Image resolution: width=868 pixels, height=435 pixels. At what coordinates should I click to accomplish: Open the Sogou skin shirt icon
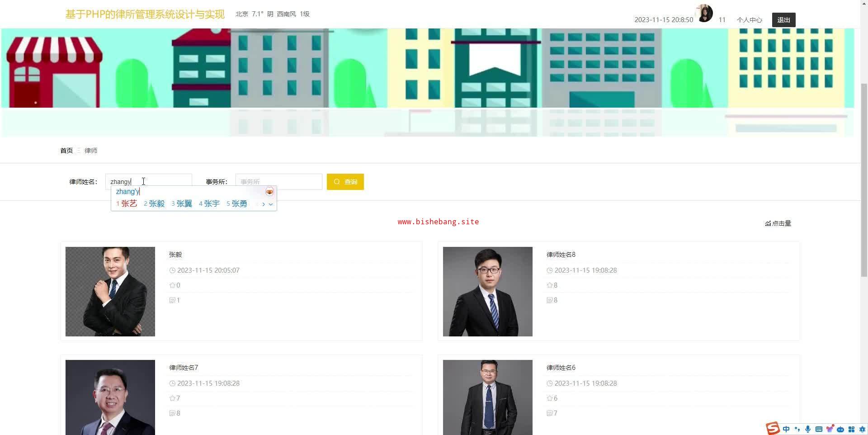pos(830,429)
